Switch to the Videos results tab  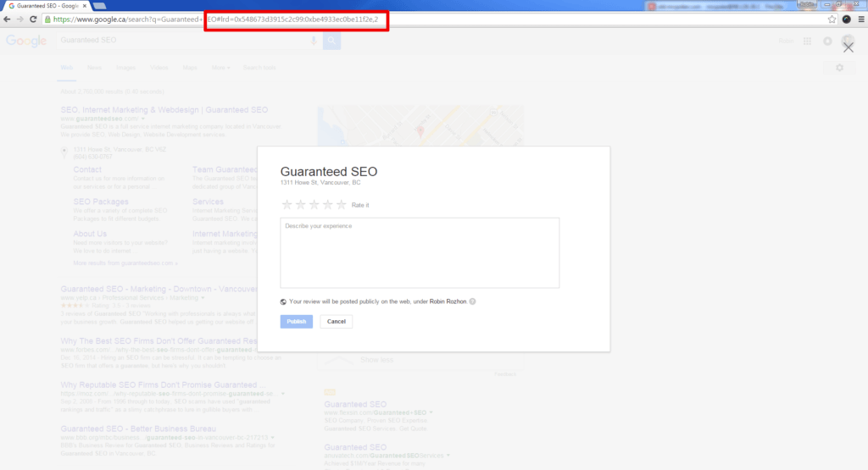point(159,68)
